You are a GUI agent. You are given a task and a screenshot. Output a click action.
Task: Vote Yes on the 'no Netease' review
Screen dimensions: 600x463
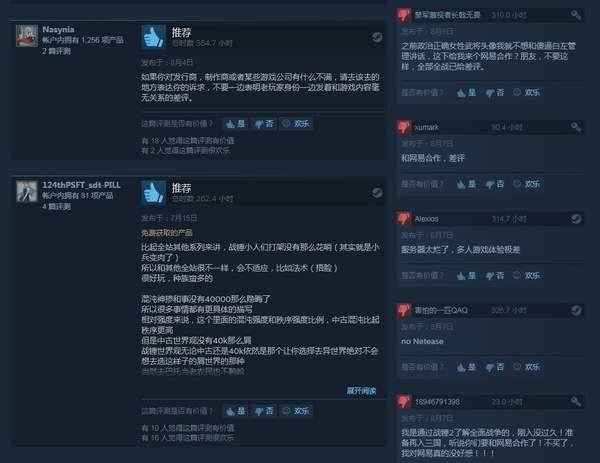point(466,367)
